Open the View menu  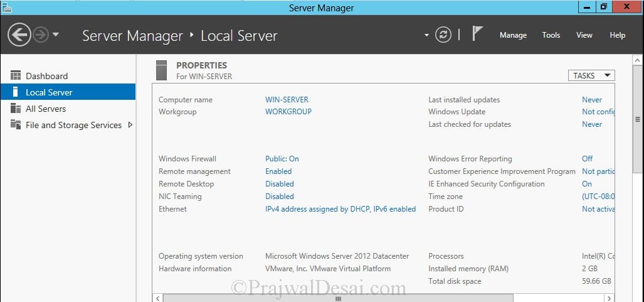pos(584,35)
